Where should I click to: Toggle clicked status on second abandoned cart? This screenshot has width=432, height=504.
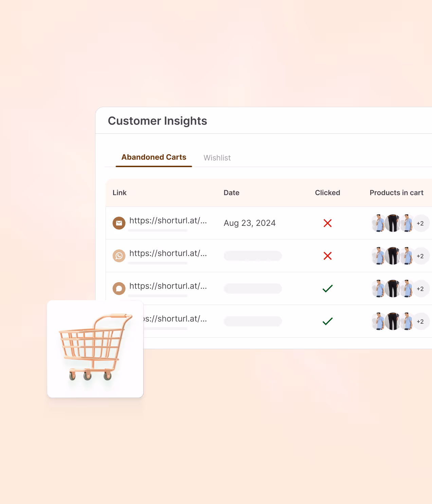click(x=327, y=256)
